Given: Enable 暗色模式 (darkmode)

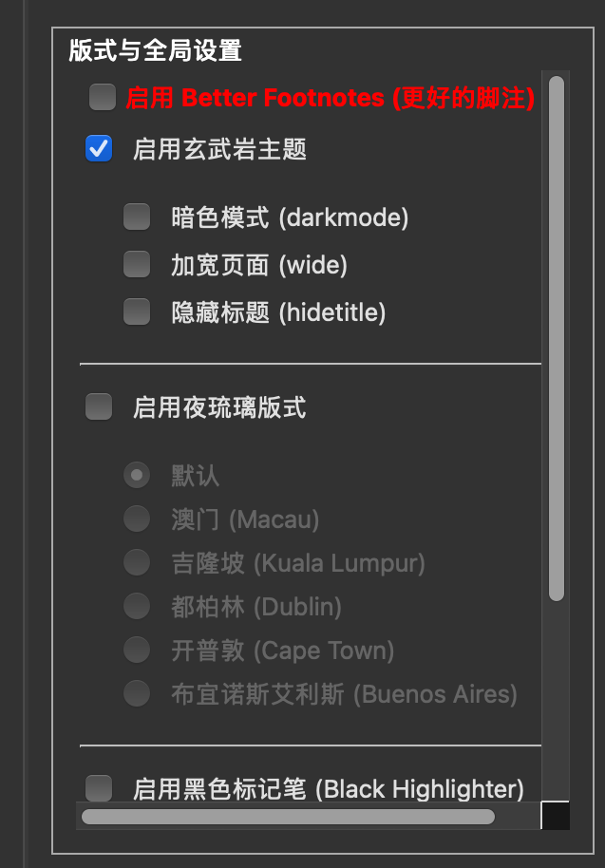Looking at the screenshot, I should point(136,217).
